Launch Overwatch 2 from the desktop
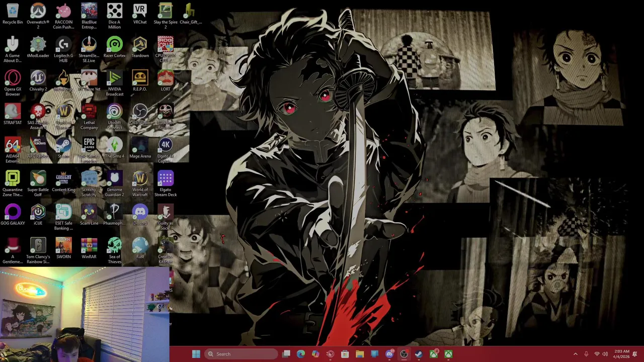The height and width of the screenshot is (362, 644). coord(38,16)
